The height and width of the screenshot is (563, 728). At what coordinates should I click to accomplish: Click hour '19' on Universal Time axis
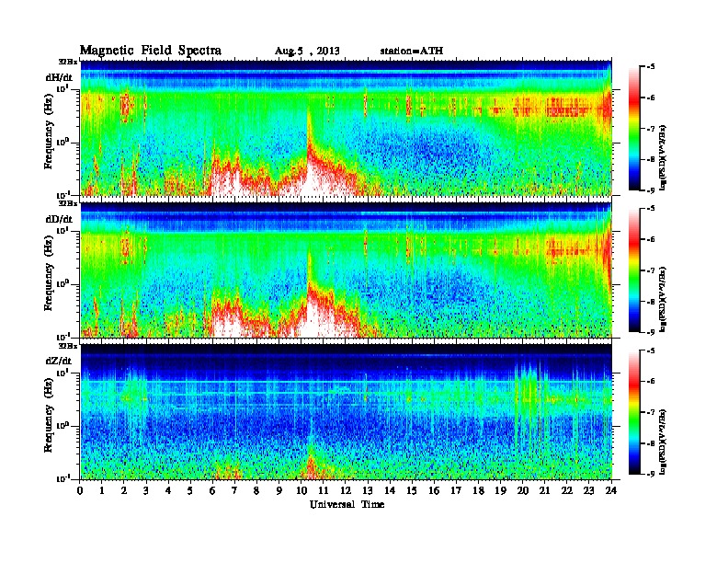pos(500,490)
